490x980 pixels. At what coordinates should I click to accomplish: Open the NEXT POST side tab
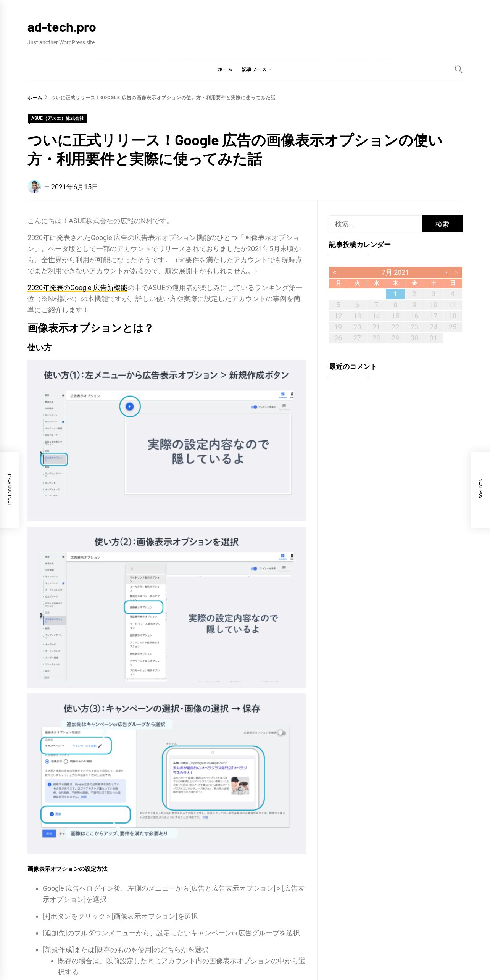click(480, 490)
